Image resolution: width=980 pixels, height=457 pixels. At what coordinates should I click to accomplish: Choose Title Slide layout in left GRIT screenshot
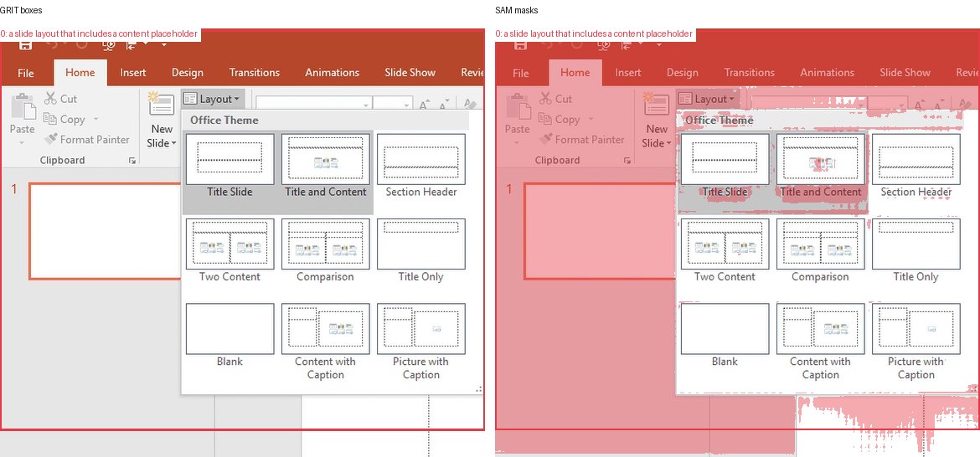click(230, 166)
